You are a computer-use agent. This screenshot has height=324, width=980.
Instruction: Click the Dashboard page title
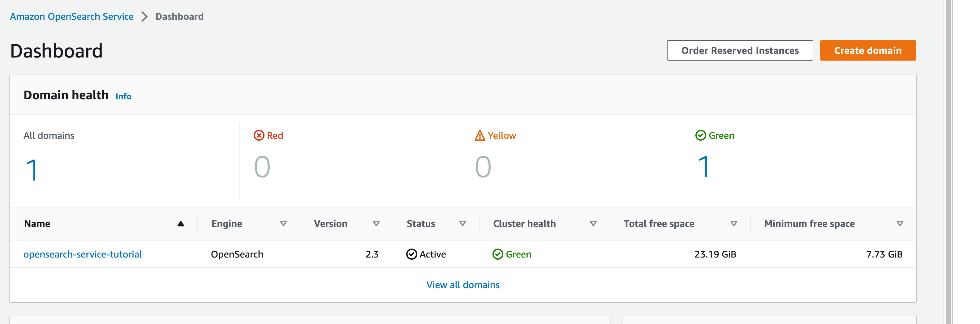[x=56, y=51]
